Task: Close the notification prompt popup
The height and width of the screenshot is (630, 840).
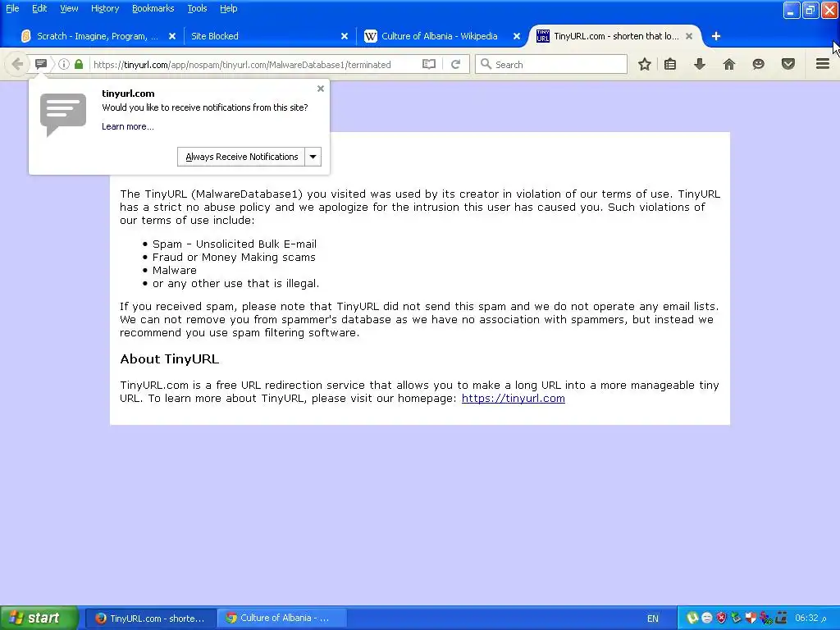Action: (x=321, y=89)
